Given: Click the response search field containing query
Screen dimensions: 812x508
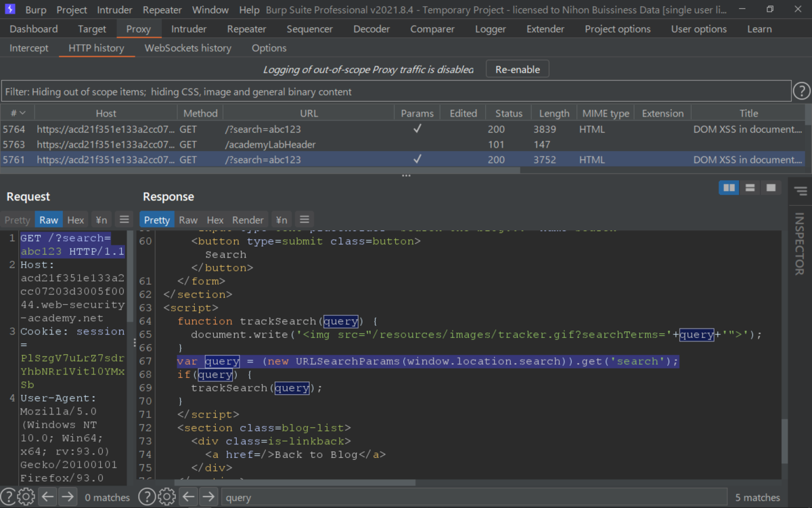Looking at the screenshot, I should tap(474, 497).
